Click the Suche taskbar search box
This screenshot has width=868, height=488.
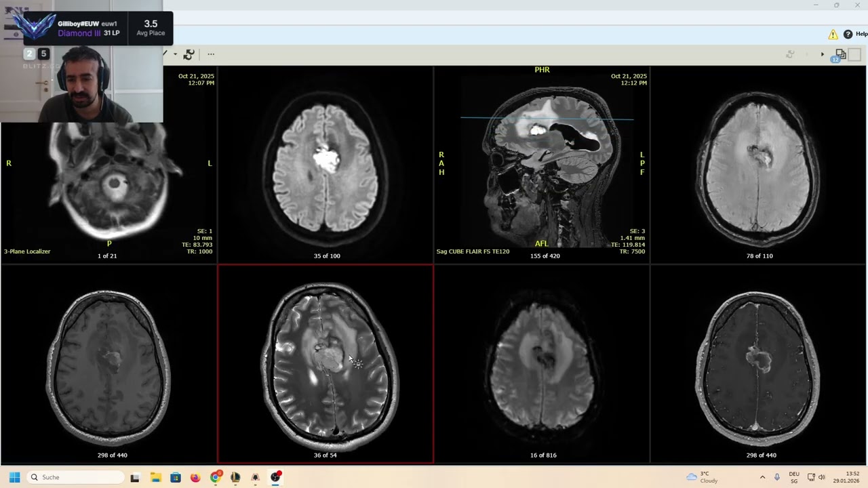coord(77,477)
